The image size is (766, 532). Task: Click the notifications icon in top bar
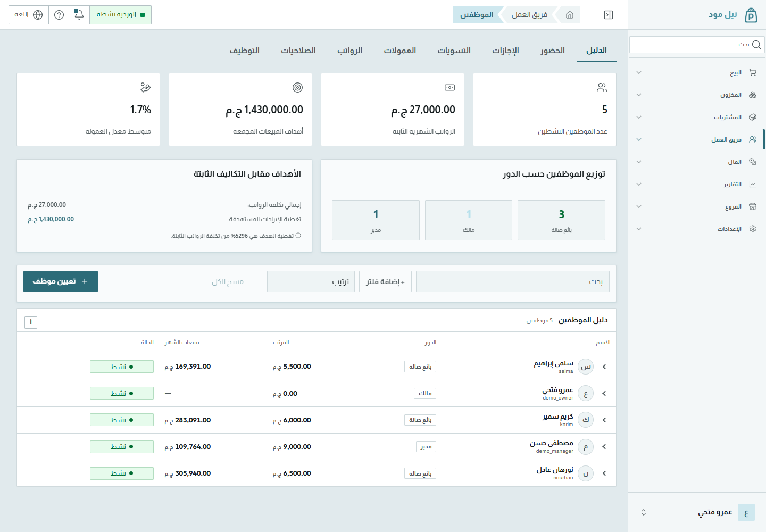pyautogui.click(x=79, y=15)
